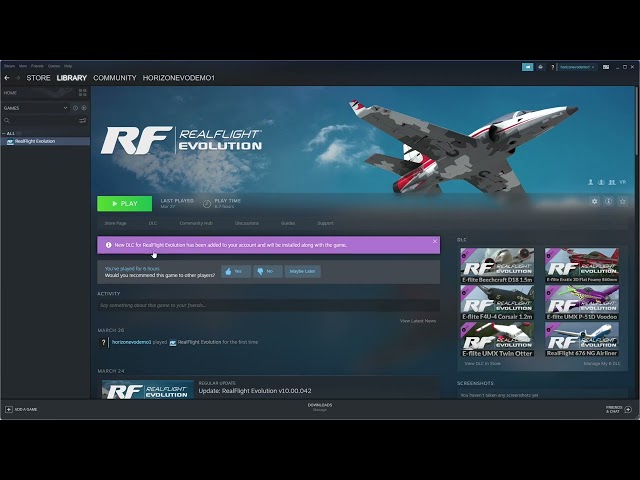This screenshot has width=640, height=480.
Task: Open E-flite UMX P-51D Voodoo DLC
Action: point(582,302)
